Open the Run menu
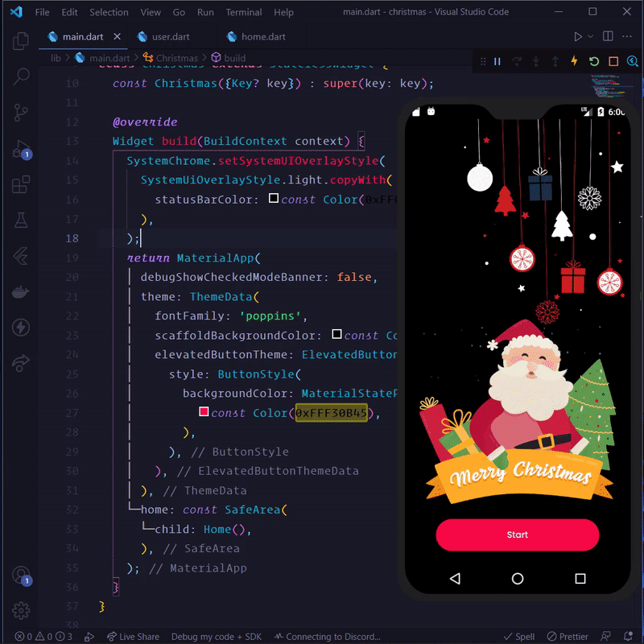Image resolution: width=644 pixels, height=644 pixels. coord(205,12)
